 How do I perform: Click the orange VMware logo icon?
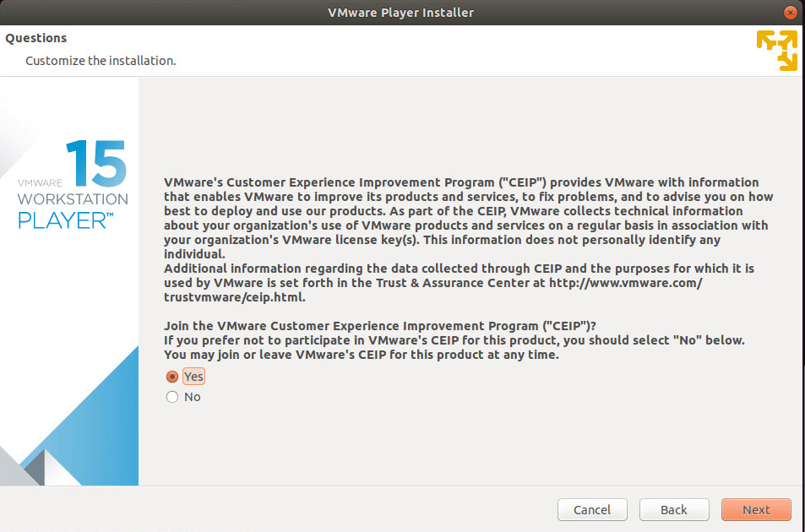tap(778, 50)
